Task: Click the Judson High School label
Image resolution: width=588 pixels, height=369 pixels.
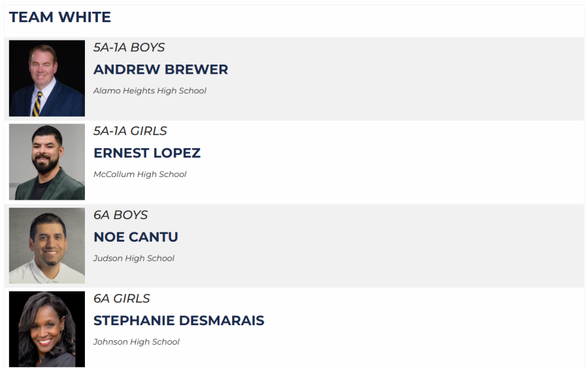Action: tap(134, 258)
